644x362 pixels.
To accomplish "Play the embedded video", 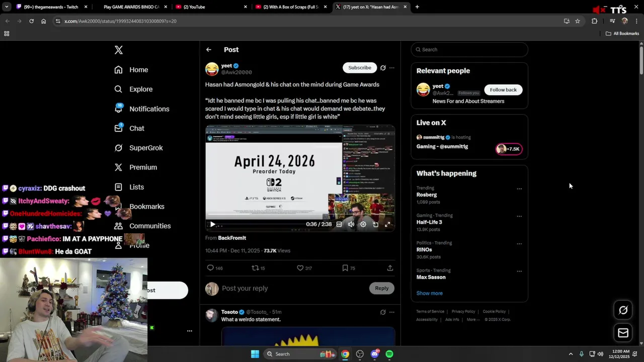I will 212,224.
